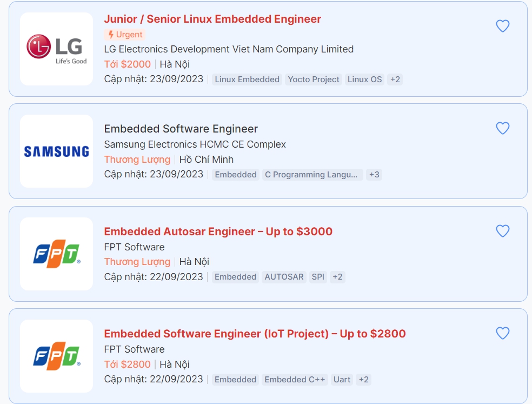Open the Samsung Embedded Software Engineer title
532x404 pixels.
coord(181,129)
